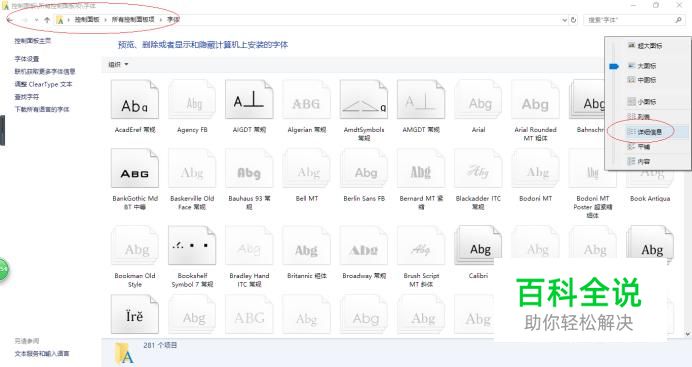The image size is (692, 367).
Task: Select the BankGothic Md BT font icon
Action: pyautogui.click(x=135, y=169)
